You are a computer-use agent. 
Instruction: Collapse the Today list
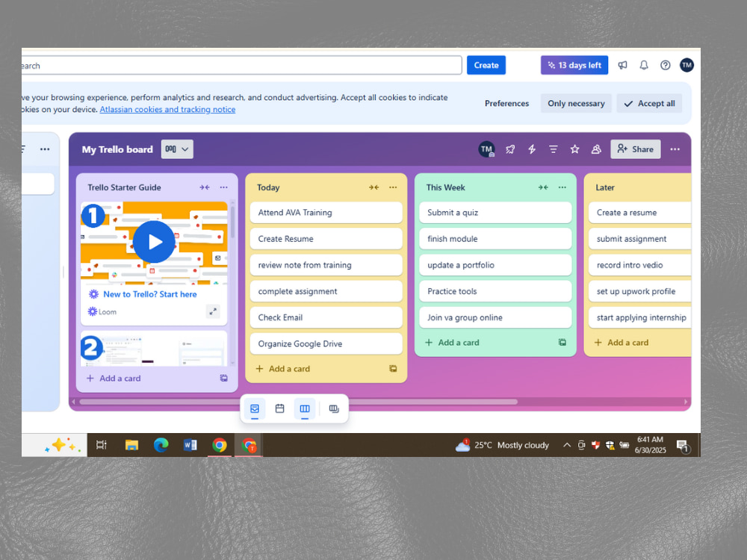tap(374, 187)
